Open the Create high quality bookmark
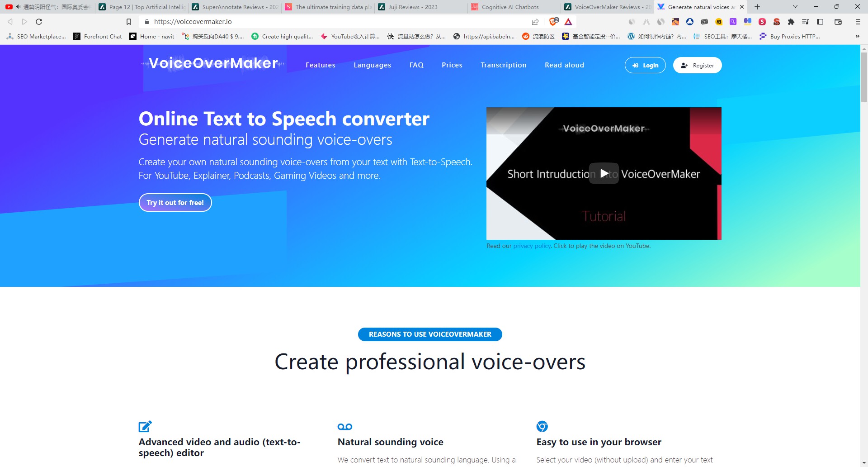Viewport: 868px width, 467px height. 282,36
